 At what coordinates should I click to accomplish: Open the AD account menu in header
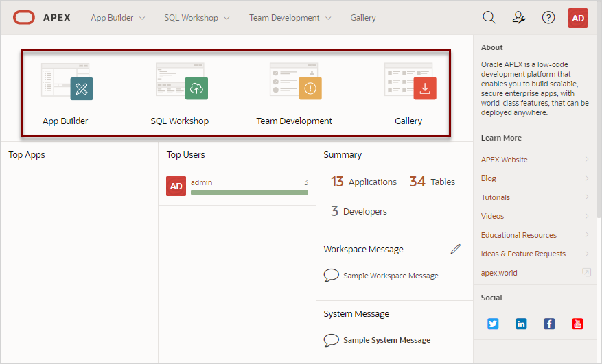click(578, 18)
